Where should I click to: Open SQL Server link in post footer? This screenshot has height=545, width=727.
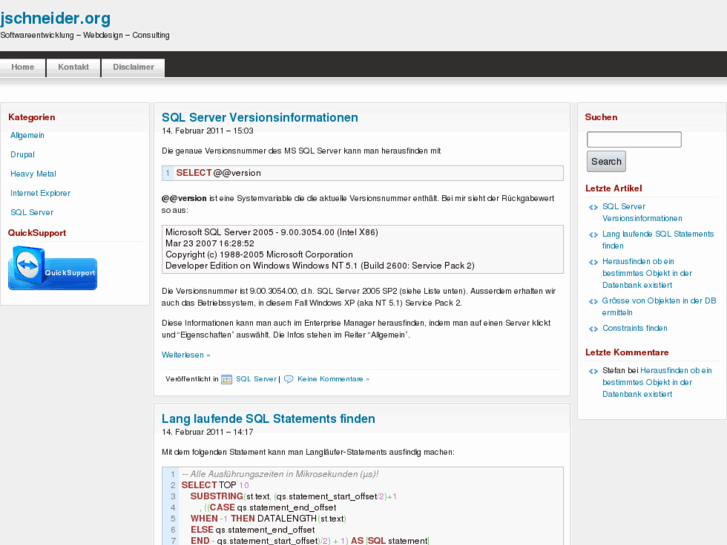tap(256, 379)
